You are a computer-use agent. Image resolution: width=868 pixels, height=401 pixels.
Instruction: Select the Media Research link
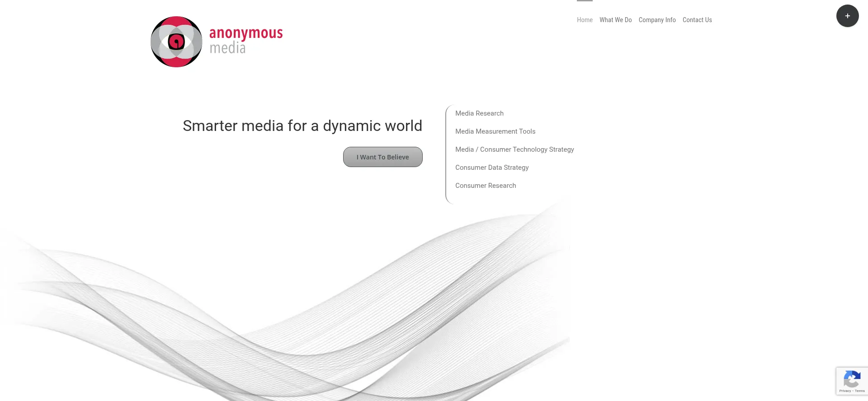click(x=479, y=113)
